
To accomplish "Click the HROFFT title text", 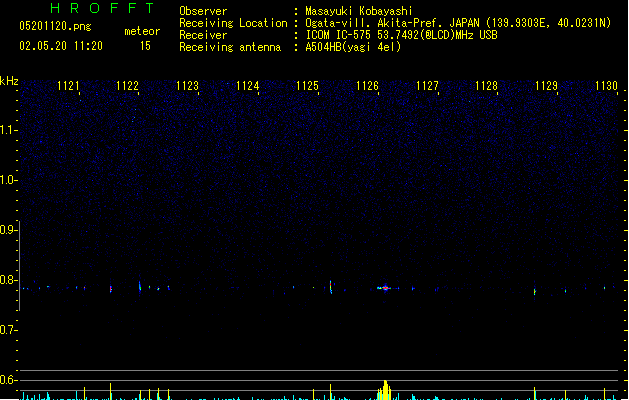I will (x=102, y=8).
